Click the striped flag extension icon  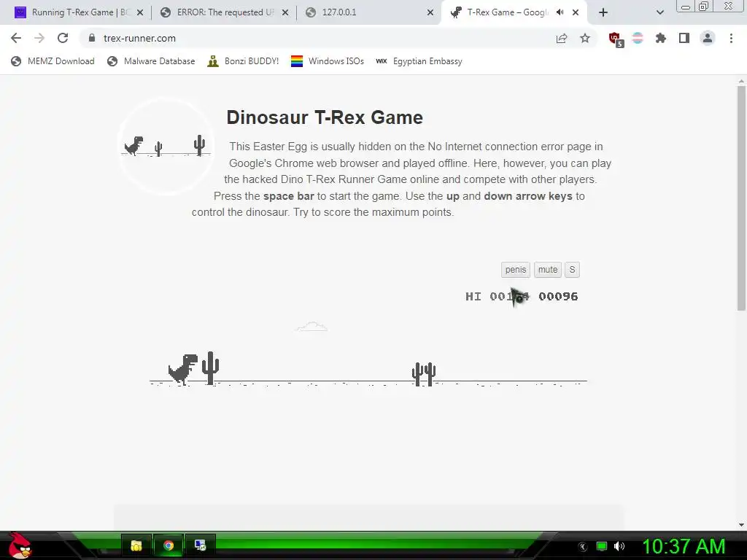coord(638,38)
